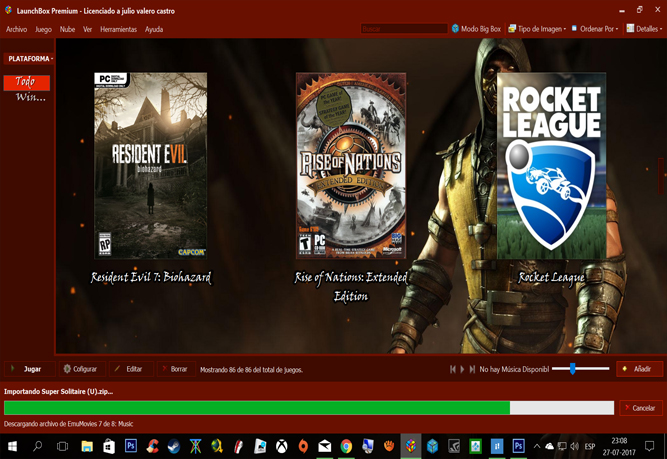Open the Windows Start menu
Image resolution: width=667 pixels, height=459 pixels.
[12, 446]
